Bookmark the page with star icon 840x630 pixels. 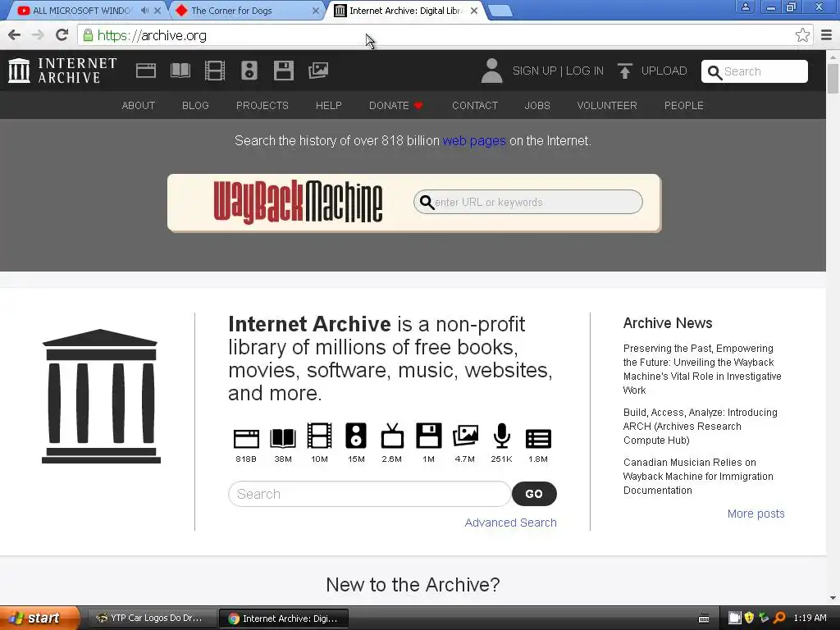(x=802, y=35)
